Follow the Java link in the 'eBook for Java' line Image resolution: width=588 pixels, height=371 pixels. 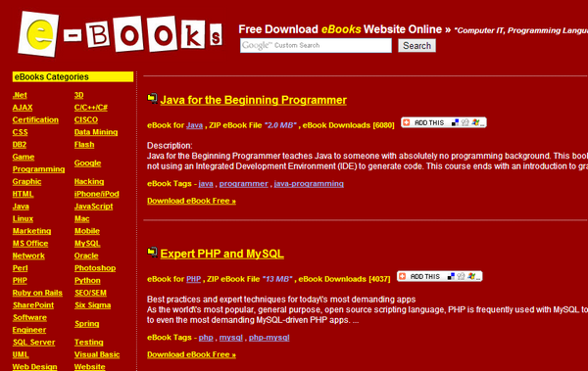click(194, 125)
